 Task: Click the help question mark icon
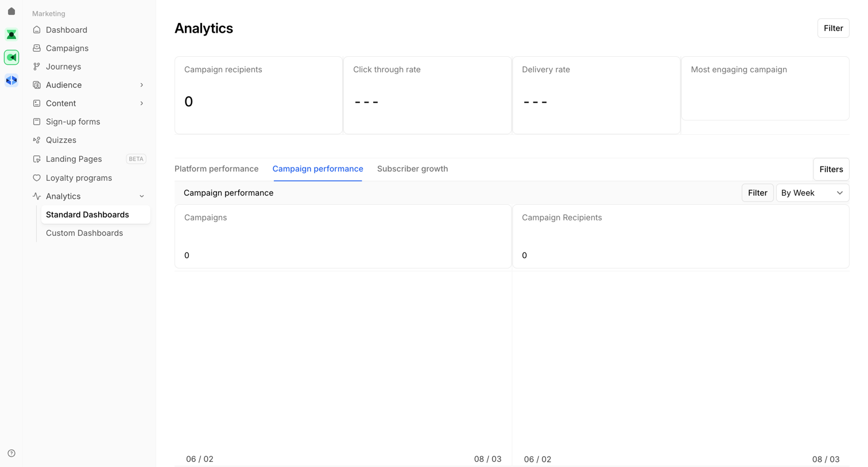tap(11, 453)
